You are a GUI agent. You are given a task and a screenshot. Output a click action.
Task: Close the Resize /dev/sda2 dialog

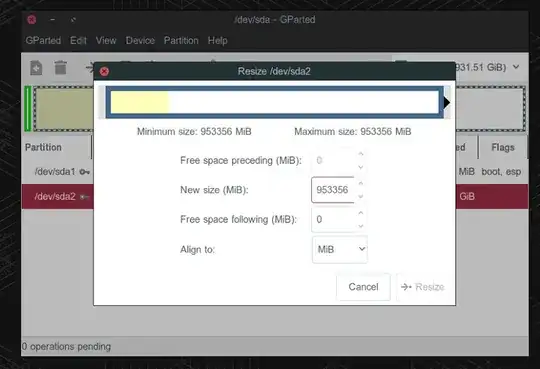click(x=104, y=71)
